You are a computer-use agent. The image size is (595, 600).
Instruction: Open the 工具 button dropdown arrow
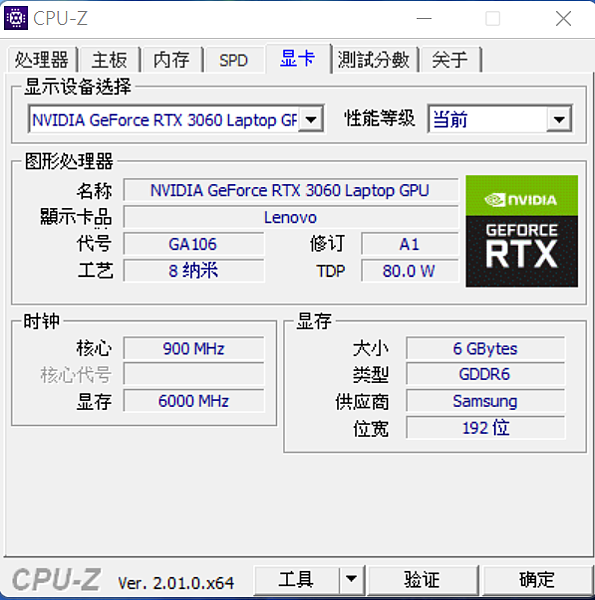point(352,579)
